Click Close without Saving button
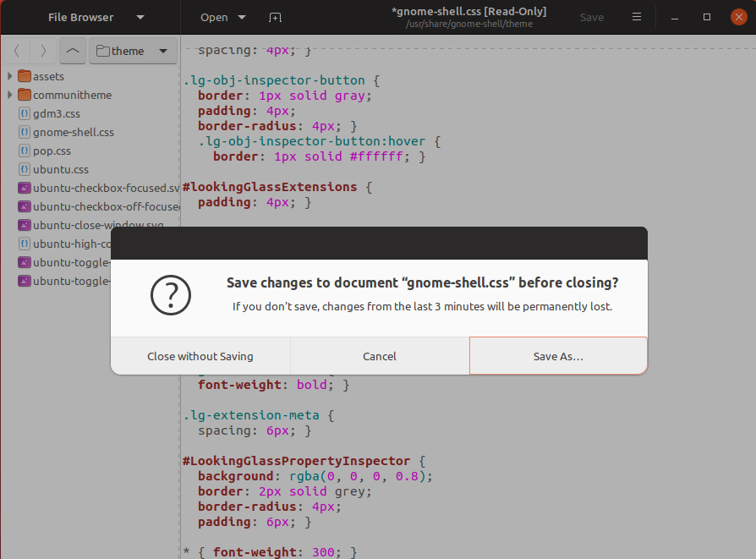 (200, 356)
